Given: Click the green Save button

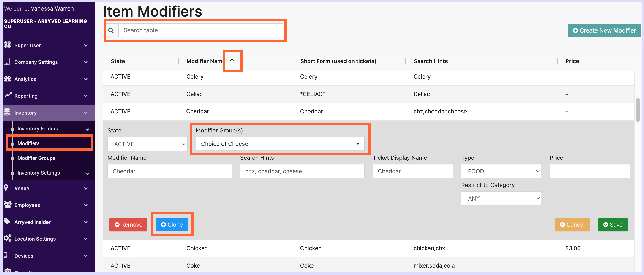Looking at the screenshot, I should (x=612, y=224).
